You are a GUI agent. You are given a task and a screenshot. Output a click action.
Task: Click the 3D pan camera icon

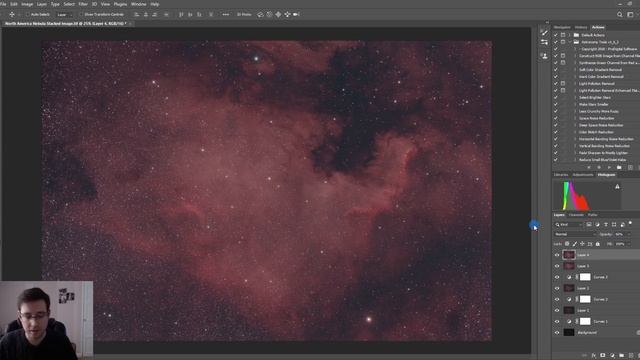(x=278, y=14)
